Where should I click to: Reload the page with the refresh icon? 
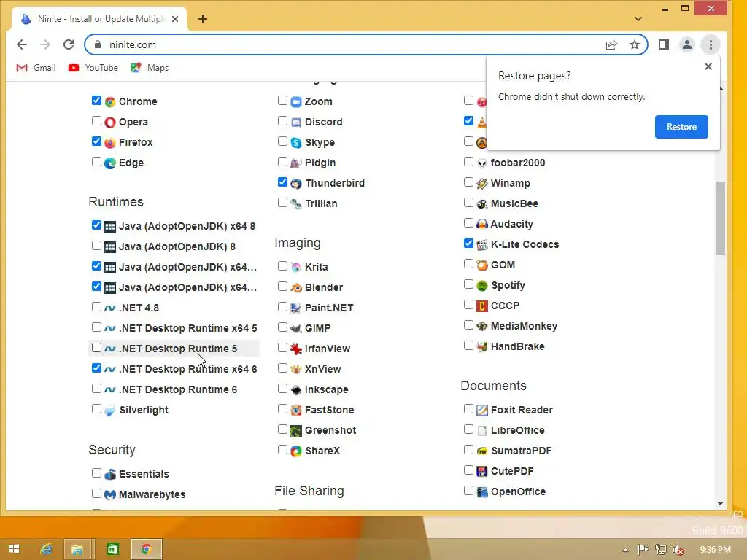click(x=69, y=44)
